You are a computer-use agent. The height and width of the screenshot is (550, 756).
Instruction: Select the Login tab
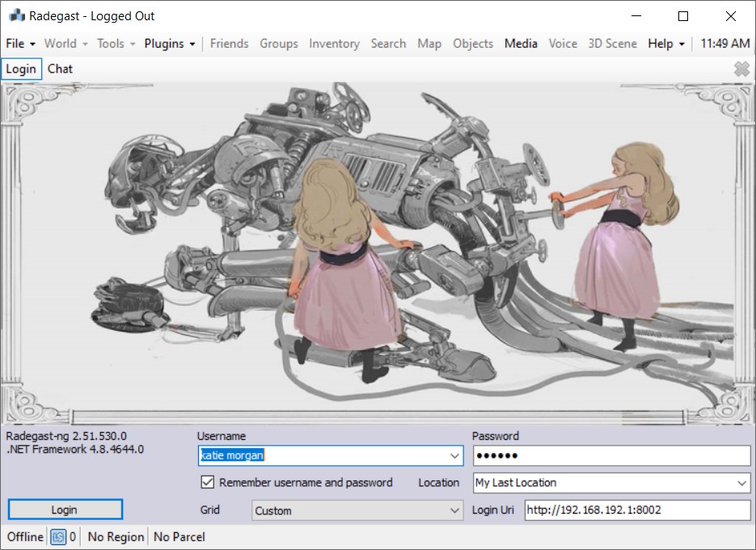[21, 69]
